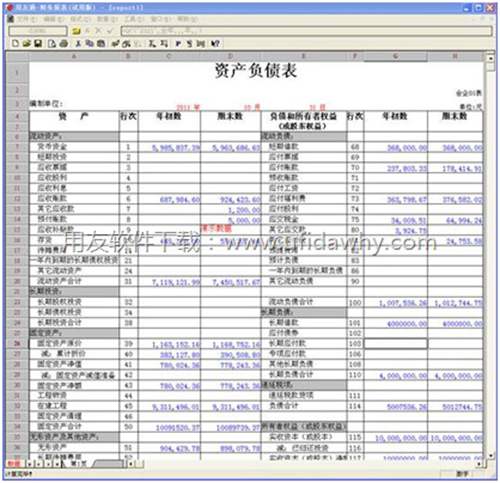The image size is (500, 483).
Task: Open the 文件 menu
Action: point(27,19)
